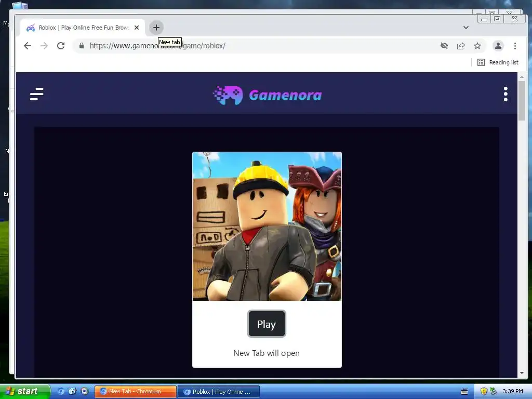Reload the Gamenora page

(x=61, y=46)
